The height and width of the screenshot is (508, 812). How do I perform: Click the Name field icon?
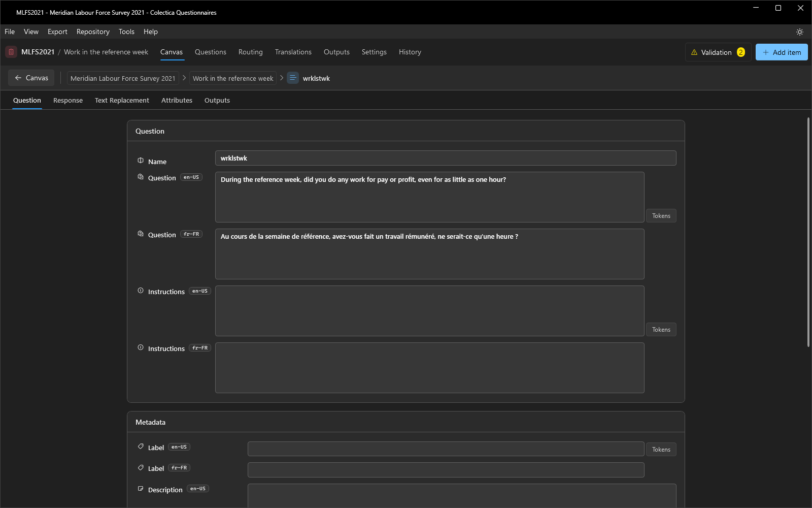(141, 161)
